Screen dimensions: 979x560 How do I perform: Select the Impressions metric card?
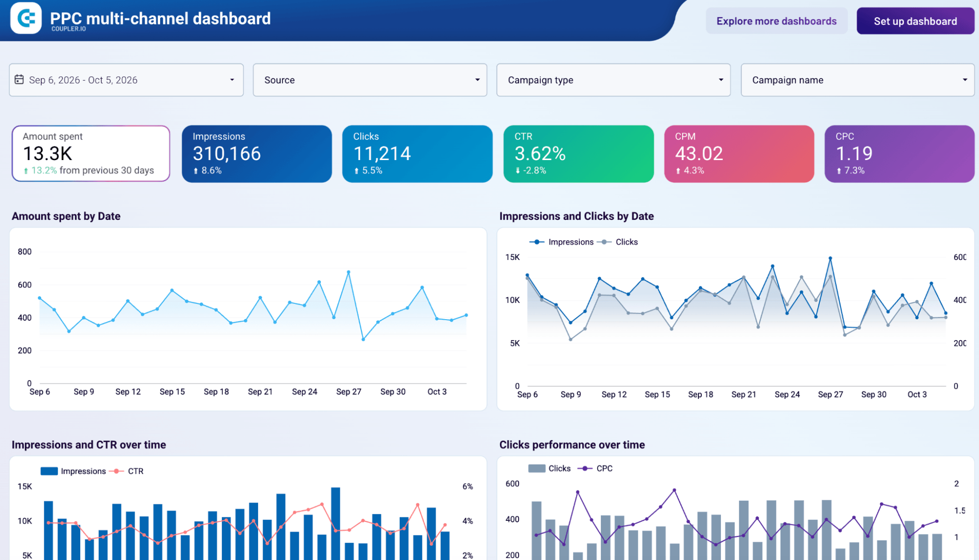pos(257,154)
